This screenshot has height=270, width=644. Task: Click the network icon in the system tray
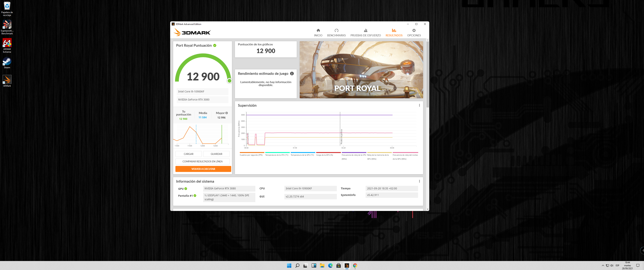[x=607, y=265]
